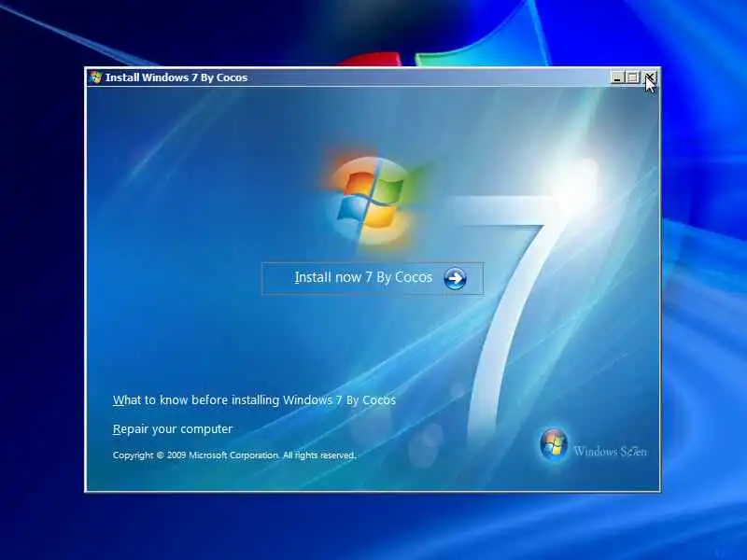Open What to know before installing Windows 7 link
Screen dimensions: 747x560
tap(254, 400)
